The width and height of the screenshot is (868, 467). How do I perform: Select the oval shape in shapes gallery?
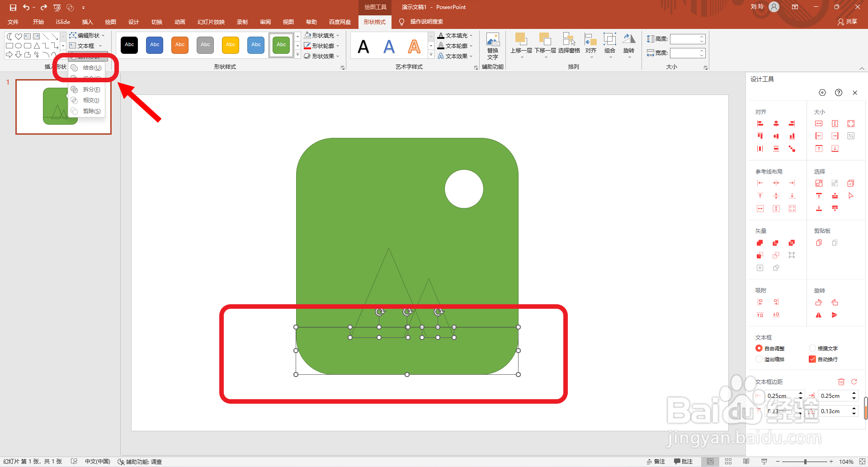click(19, 46)
